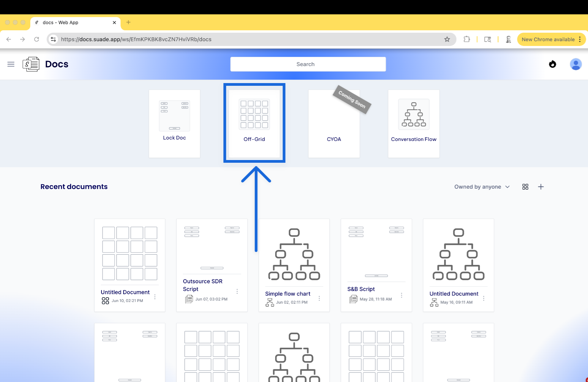588x382 pixels.
Task: Click document type icon beside May 28 date
Action: 353,299
